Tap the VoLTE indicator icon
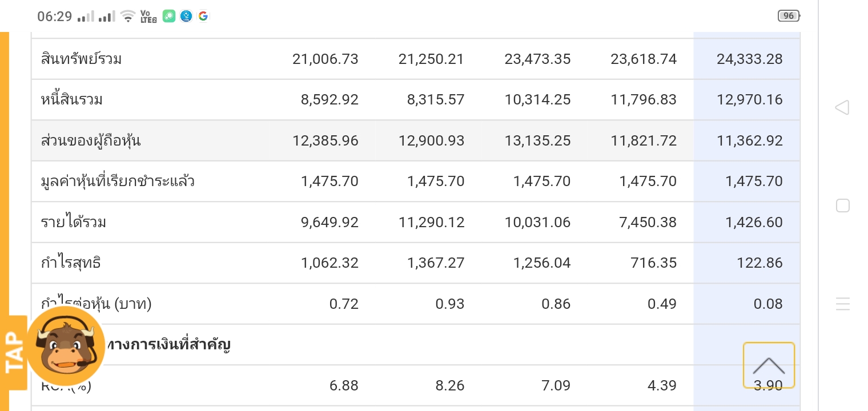Screen dimensions: 868x411 (148, 17)
